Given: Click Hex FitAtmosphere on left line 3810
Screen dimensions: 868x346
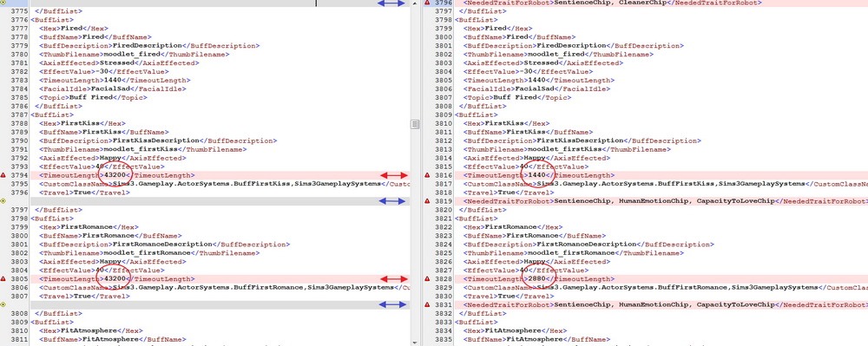Looking at the screenshot, I should click(91, 330).
